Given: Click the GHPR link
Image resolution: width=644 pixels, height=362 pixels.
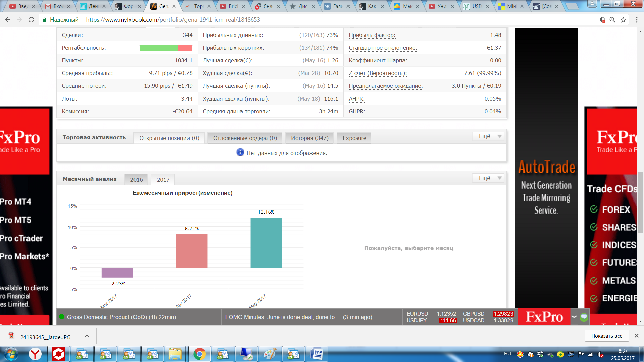Looking at the screenshot, I should 357,111.
